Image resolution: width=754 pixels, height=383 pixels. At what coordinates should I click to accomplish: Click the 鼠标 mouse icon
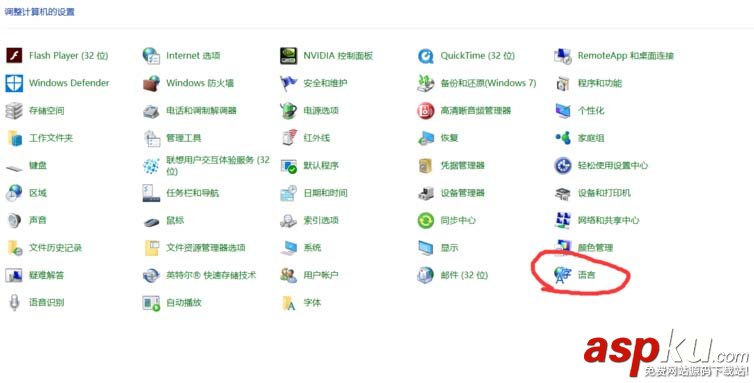tap(151, 222)
